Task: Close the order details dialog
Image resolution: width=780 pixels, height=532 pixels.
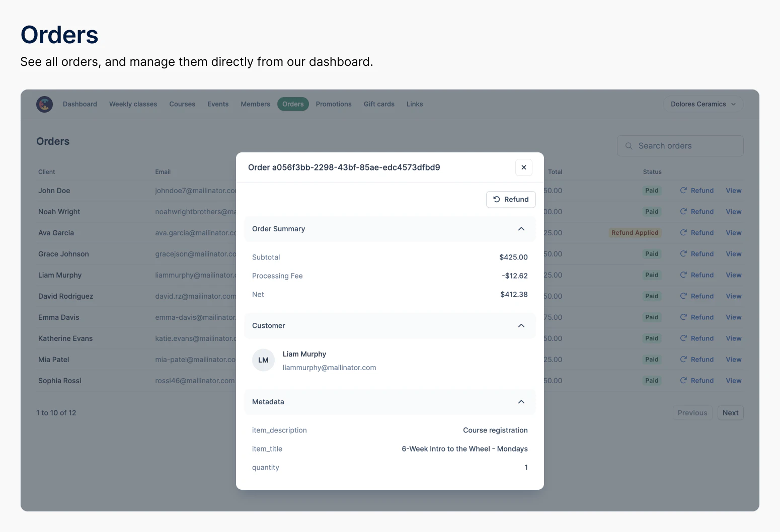Action: click(523, 167)
